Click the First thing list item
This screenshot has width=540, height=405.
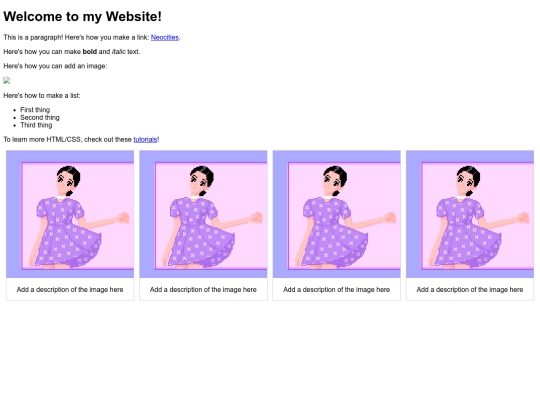click(35, 110)
